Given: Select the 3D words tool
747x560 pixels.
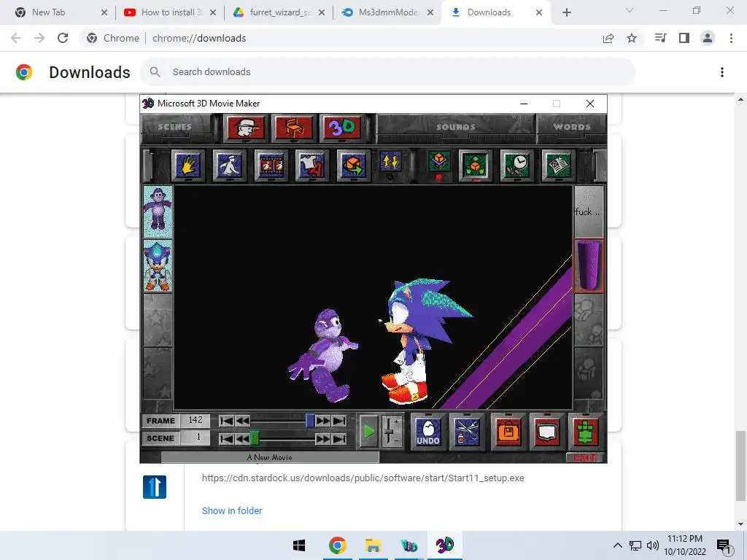Looking at the screenshot, I should pos(342,128).
